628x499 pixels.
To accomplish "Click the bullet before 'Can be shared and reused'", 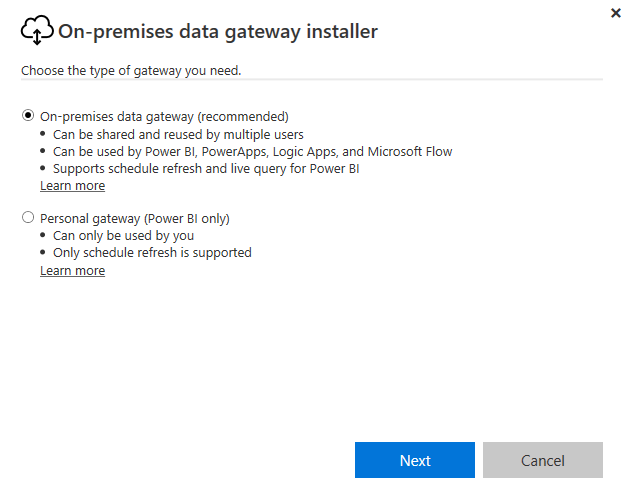I will [43, 134].
